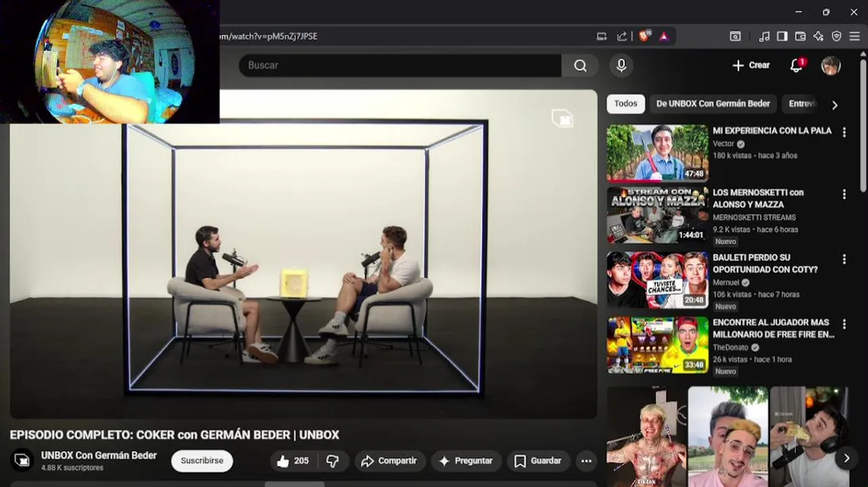View notifications bell
The width and height of the screenshot is (868, 487).
(796, 66)
